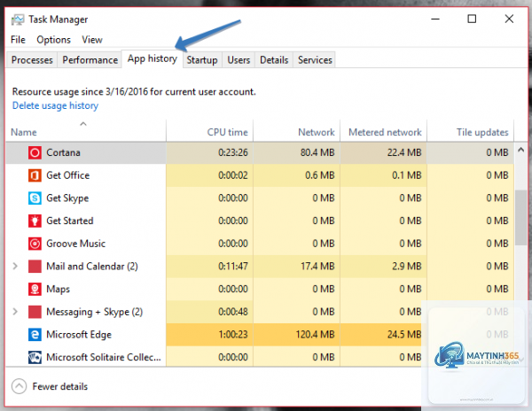
Task: Close the Task Manager window
Action: coord(509,19)
